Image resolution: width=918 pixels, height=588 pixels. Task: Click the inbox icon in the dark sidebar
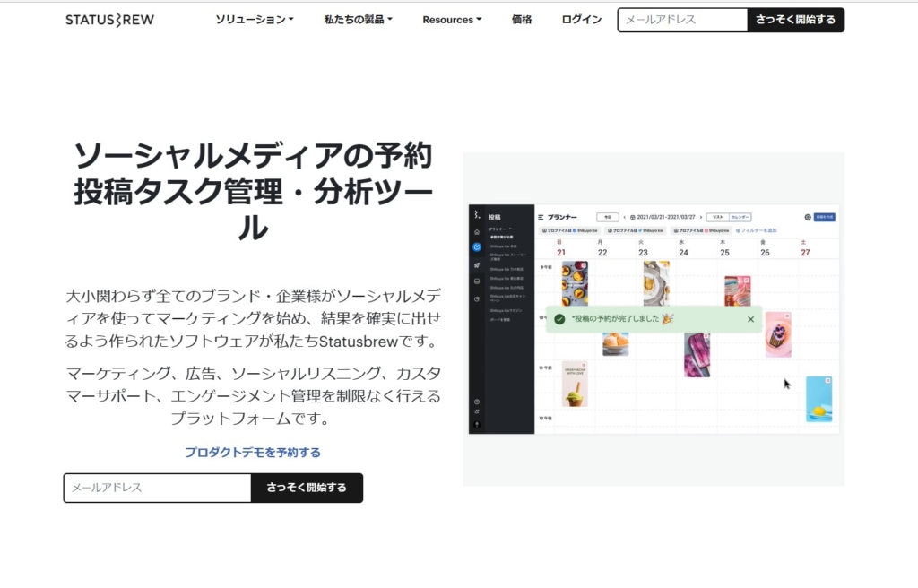pyautogui.click(x=477, y=281)
